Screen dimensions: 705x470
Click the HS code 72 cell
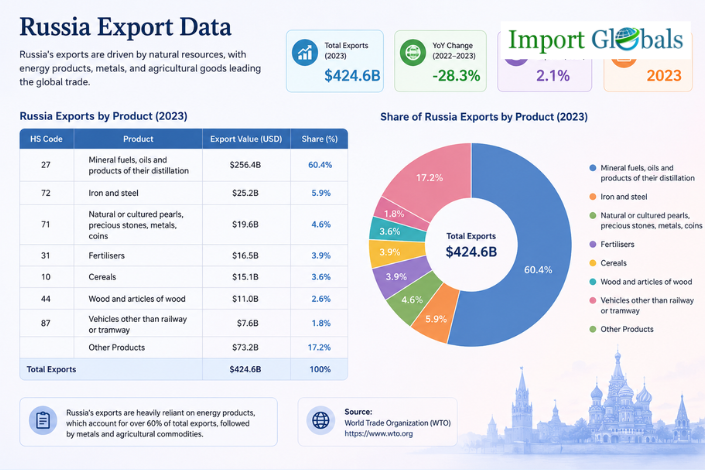pyautogui.click(x=46, y=193)
